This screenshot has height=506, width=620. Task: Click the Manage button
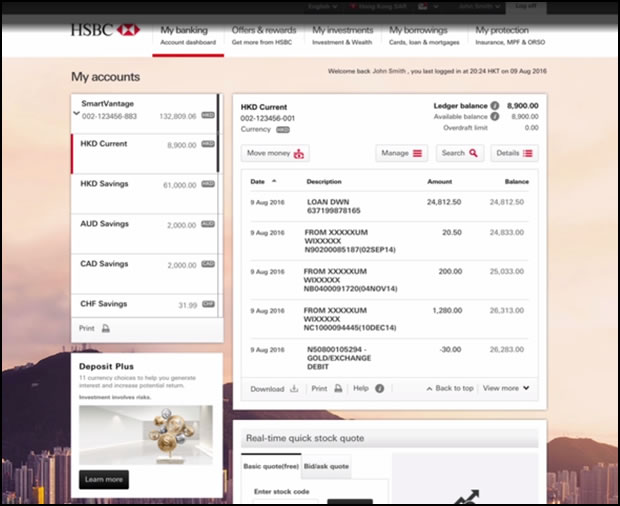click(x=402, y=153)
